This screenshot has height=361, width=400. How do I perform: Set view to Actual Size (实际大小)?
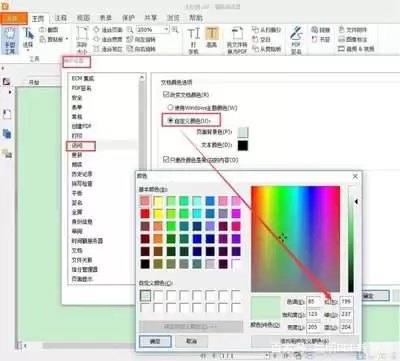(x=82, y=40)
